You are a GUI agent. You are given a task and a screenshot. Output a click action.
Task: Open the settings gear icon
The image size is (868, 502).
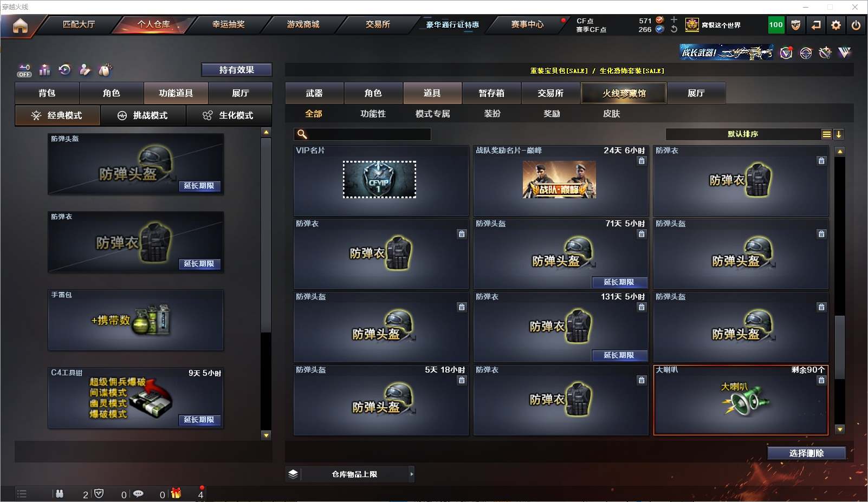(x=836, y=25)
